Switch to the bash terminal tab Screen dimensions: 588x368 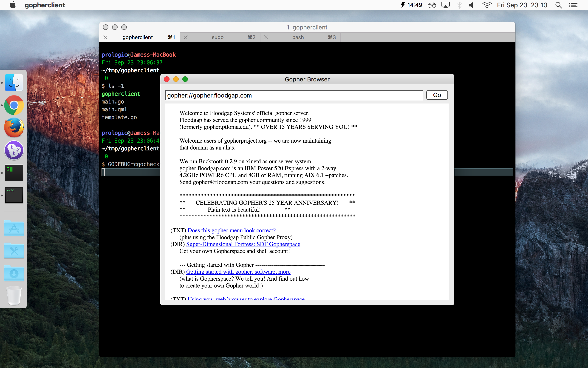(x=300, y=37)
